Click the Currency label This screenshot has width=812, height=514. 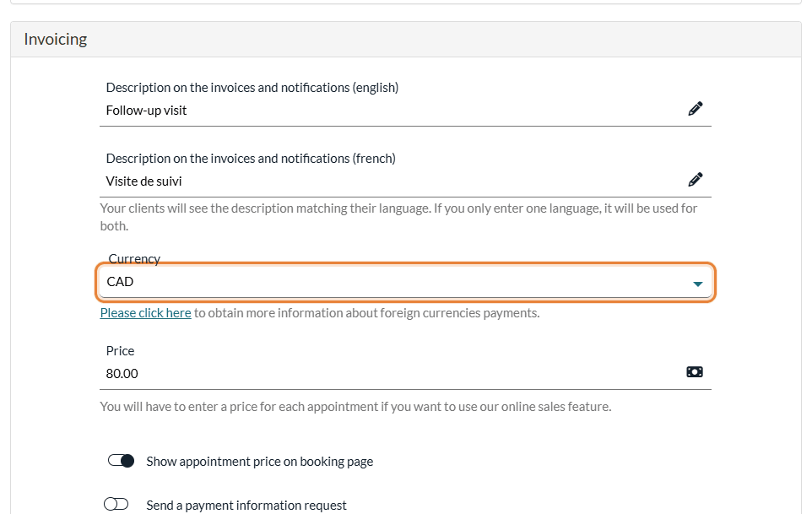134,258
